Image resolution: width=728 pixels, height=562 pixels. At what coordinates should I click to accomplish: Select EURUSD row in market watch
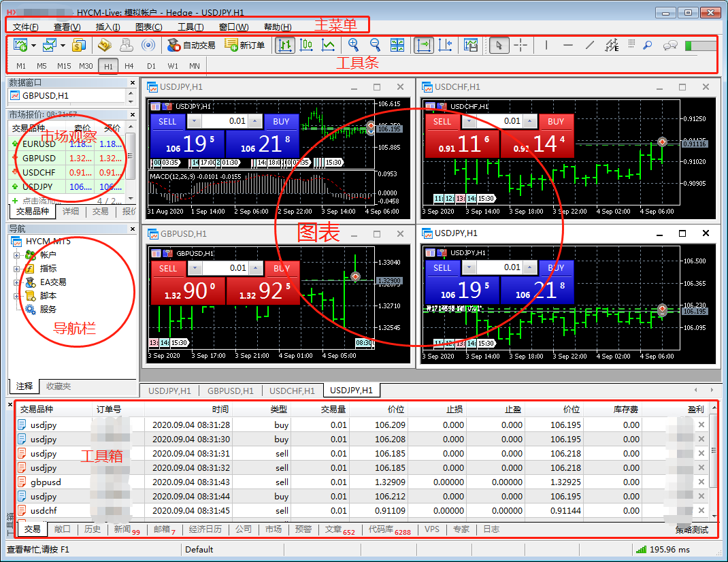(67, 144)
